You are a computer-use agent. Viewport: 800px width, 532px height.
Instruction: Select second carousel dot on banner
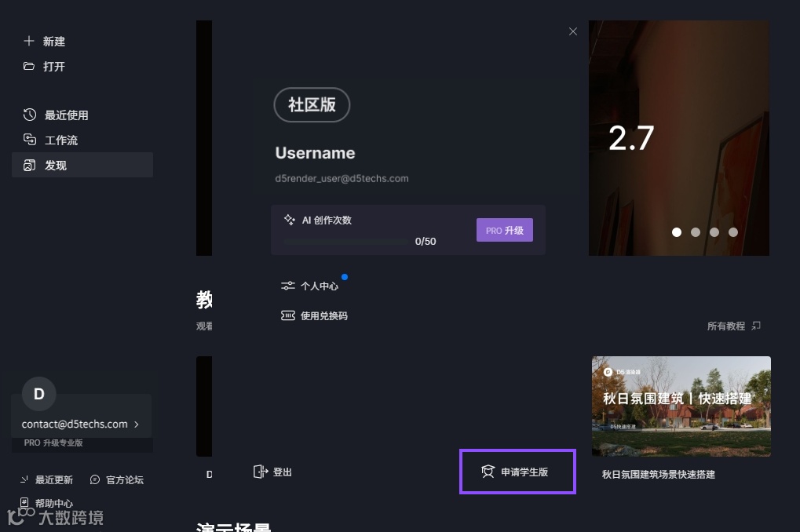[696, 232]
